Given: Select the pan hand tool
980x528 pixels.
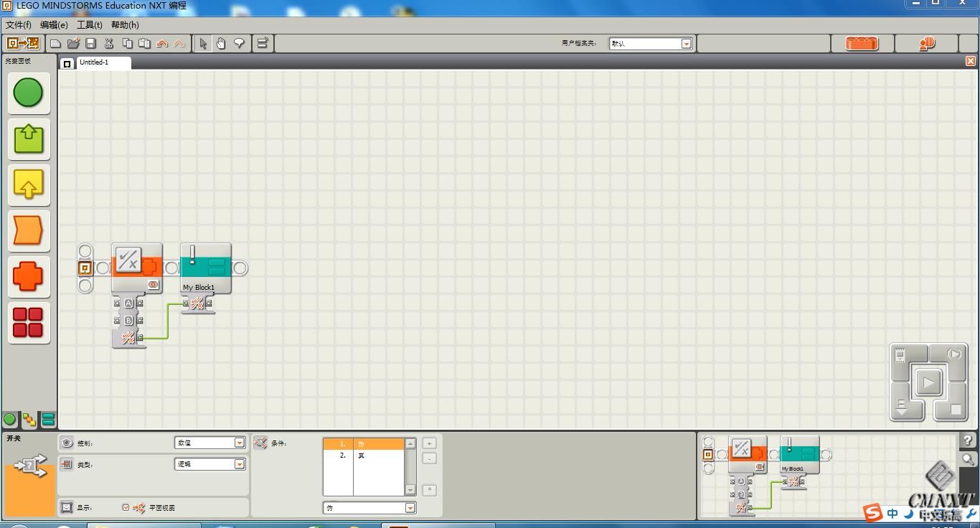Looking at the screenshot, I should (x=221, y=44).
